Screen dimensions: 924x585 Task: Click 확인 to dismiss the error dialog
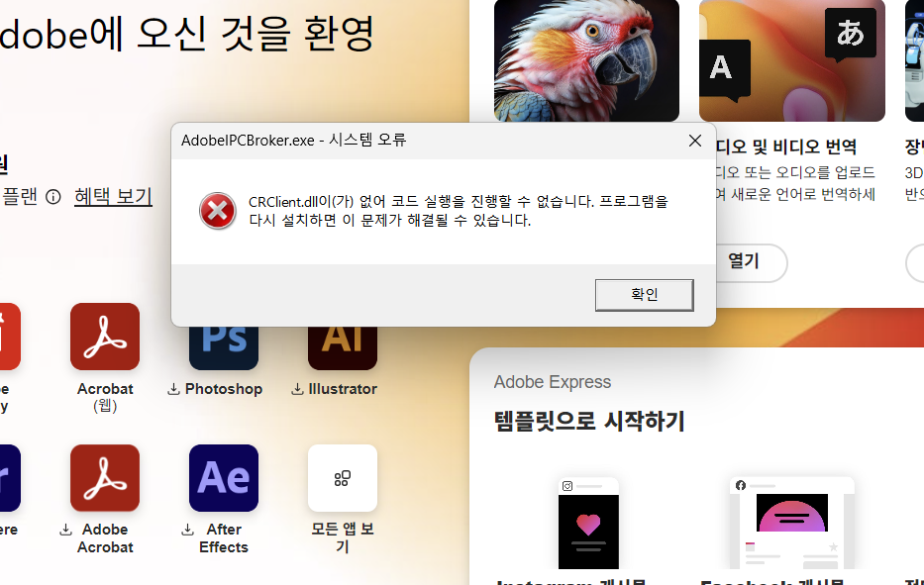click(643, 294)
